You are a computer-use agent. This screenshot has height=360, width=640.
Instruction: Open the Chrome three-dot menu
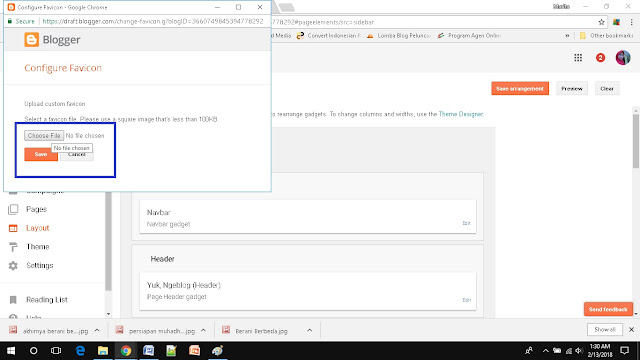(x=631, y=22)
